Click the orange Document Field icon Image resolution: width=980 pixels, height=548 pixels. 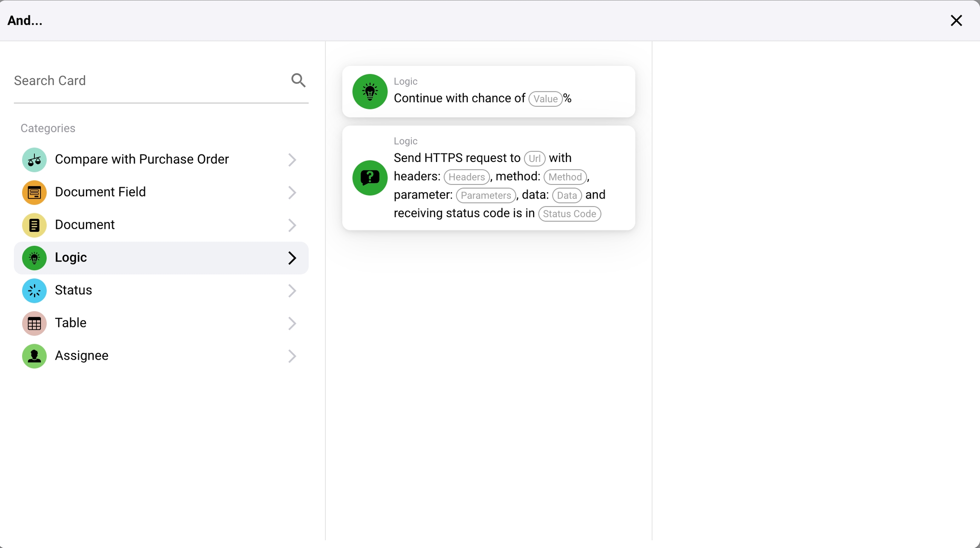[34, 193]
